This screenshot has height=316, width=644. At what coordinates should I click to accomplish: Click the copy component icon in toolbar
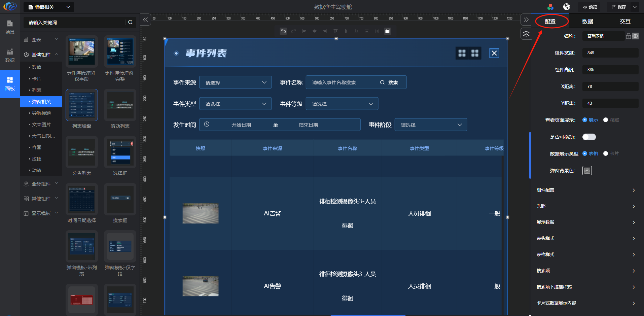point(388,31)
